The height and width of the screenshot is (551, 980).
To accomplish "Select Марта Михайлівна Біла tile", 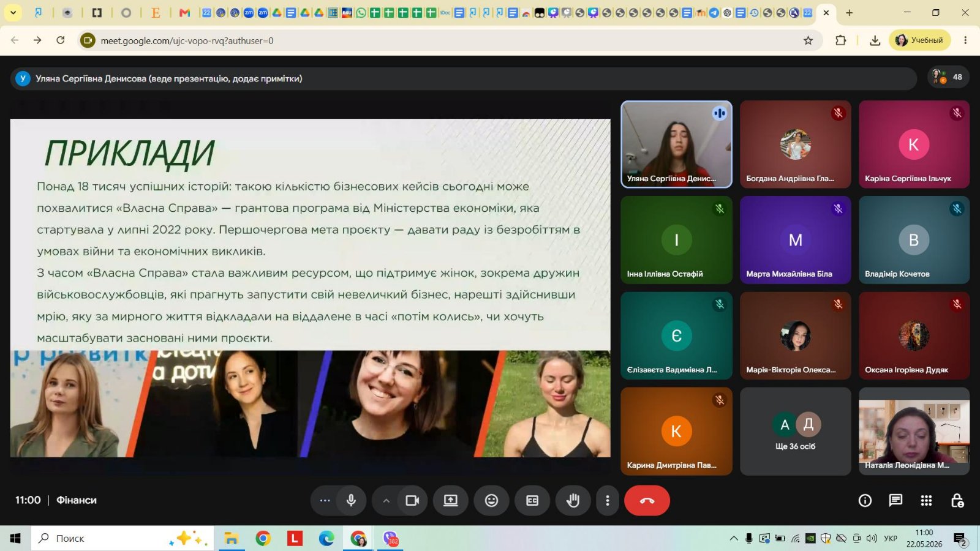I will 795,240.
